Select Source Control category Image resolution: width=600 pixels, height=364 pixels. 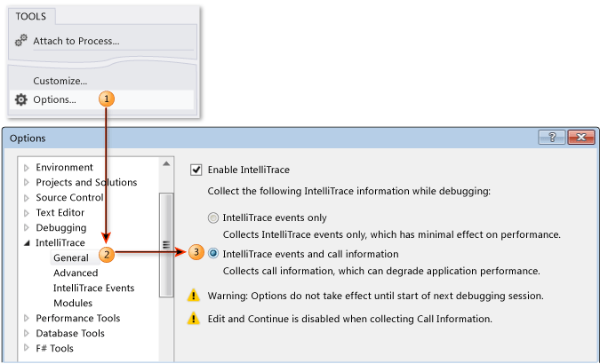pos(69,198)
